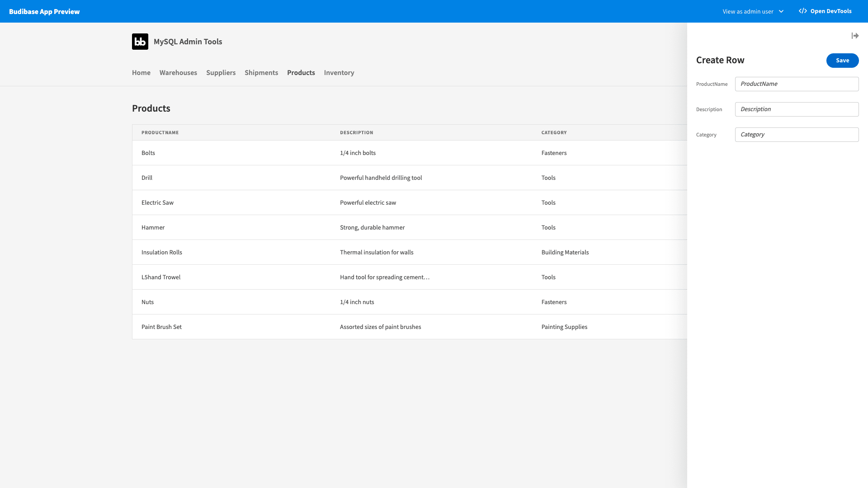Select the Paint Brush Set row
Image resolution: width=868 pixels, height=488 pixels.
410,327
